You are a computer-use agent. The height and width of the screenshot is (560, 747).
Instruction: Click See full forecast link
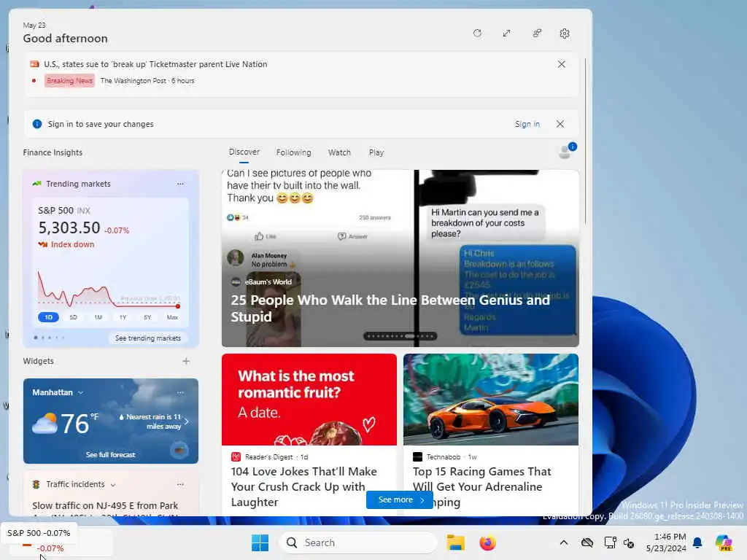coord(111,455)
